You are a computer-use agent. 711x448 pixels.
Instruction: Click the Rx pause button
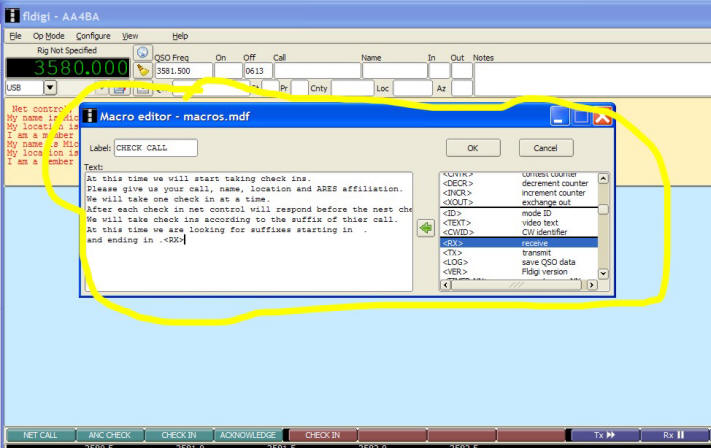(674, 435)
